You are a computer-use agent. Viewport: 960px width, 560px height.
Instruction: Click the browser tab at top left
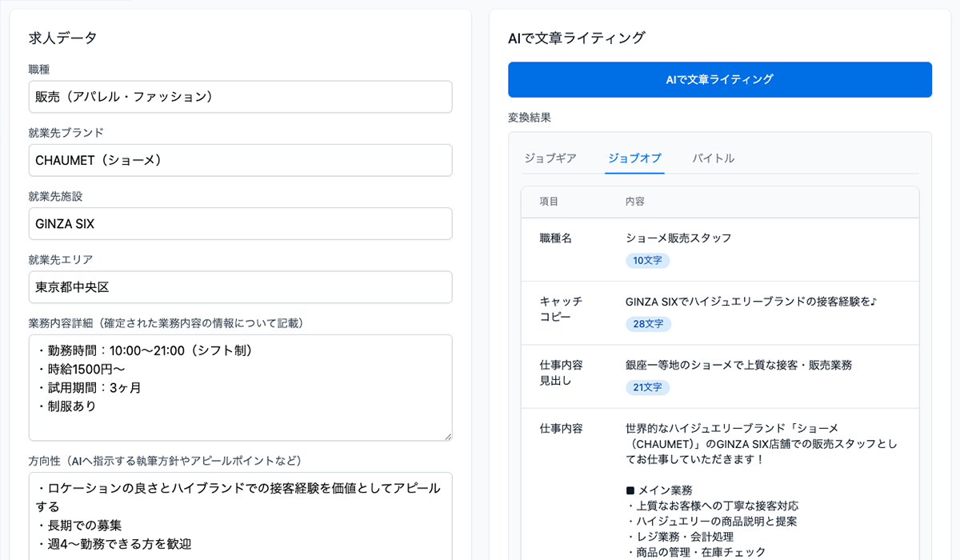tap(64, 3)
